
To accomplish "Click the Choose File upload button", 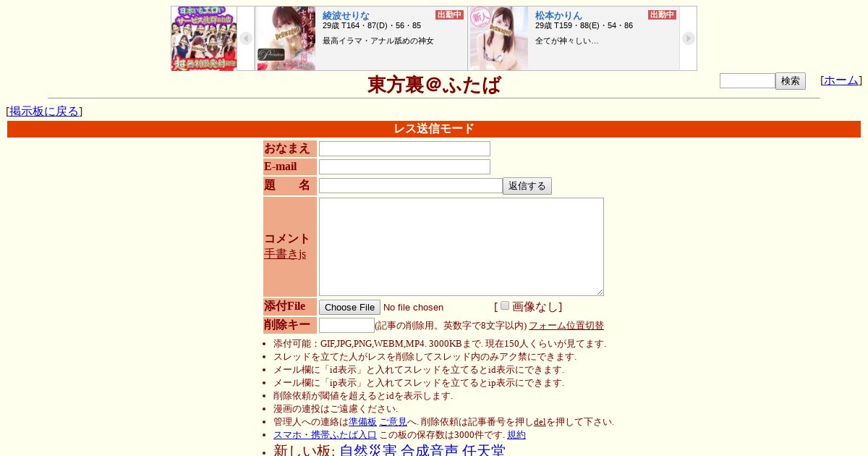I will [349, 307].
